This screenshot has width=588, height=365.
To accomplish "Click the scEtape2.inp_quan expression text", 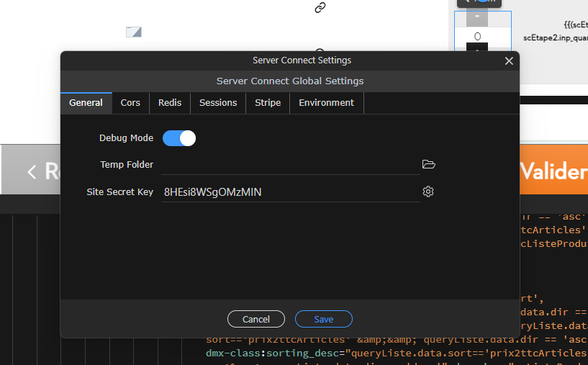I will pos(556,38).
